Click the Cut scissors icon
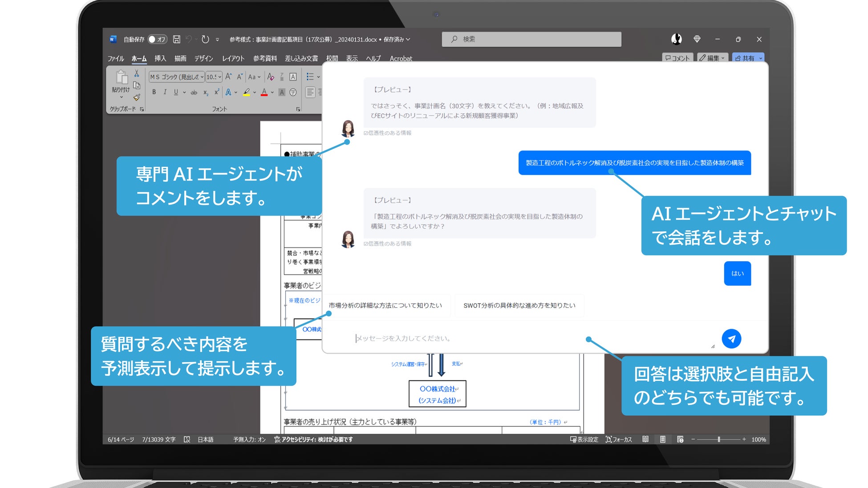Viewport: 868px width, 488px height. click(137, 73)
